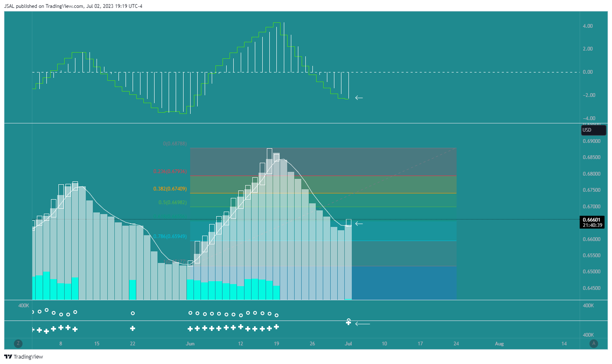
Task: Click 0.68000 on the price scale
Action: click(x=592, y=174)
